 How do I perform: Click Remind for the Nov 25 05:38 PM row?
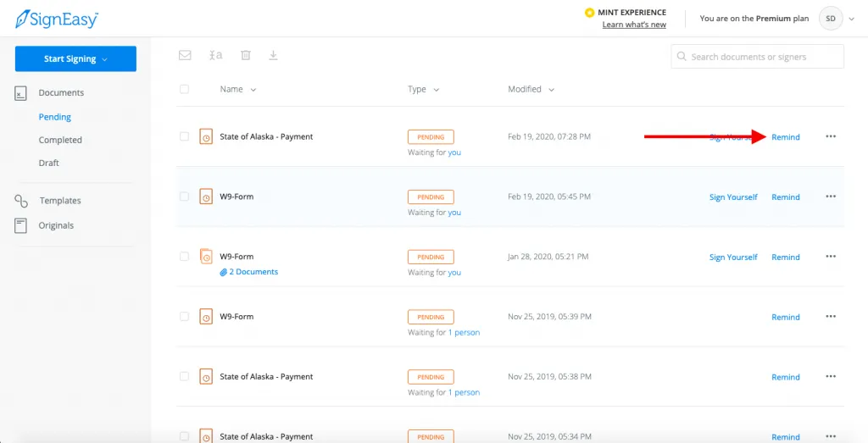click(786, 377)
